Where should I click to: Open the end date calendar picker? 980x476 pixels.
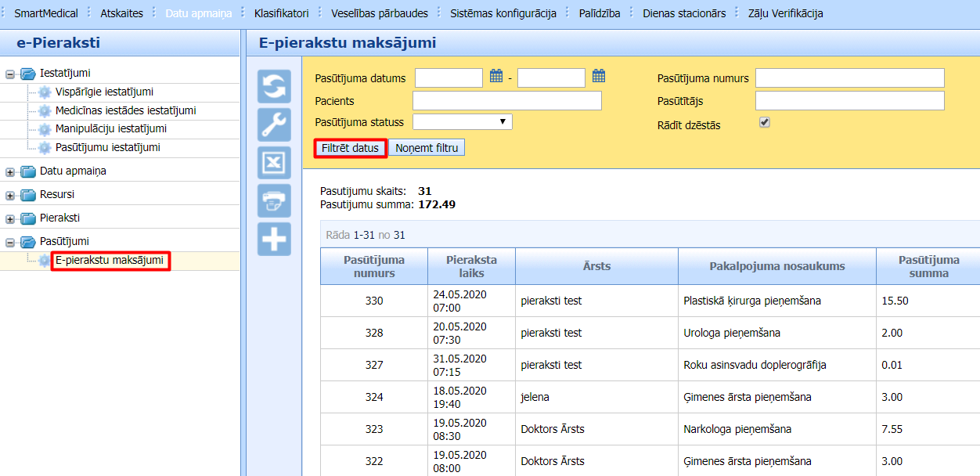click(599, 77)
